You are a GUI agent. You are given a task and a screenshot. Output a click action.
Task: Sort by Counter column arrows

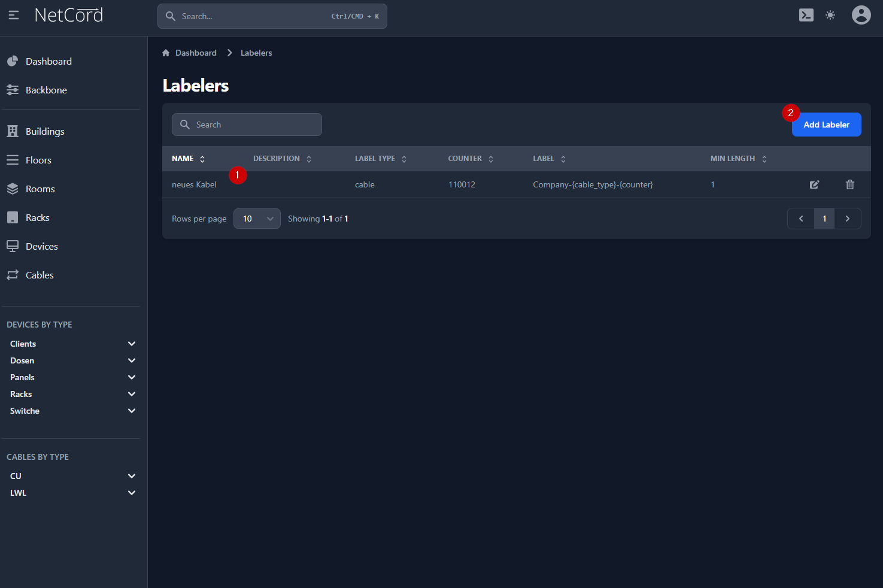click(x=491, y=159)
